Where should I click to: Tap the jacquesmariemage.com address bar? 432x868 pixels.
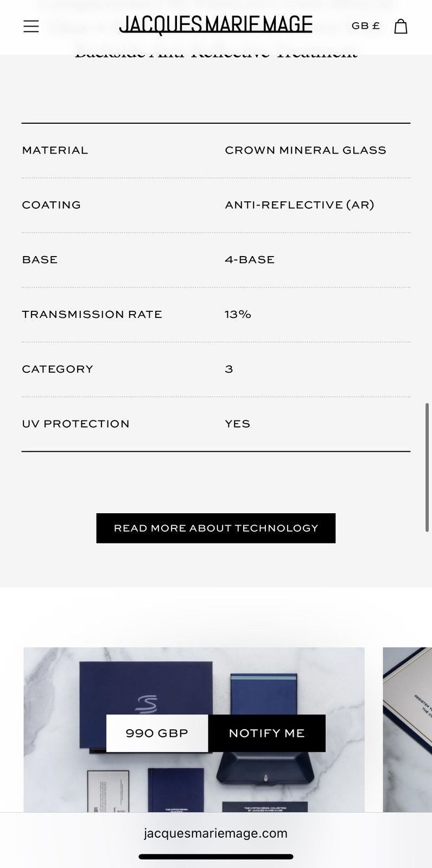click(x=216, y=833)
